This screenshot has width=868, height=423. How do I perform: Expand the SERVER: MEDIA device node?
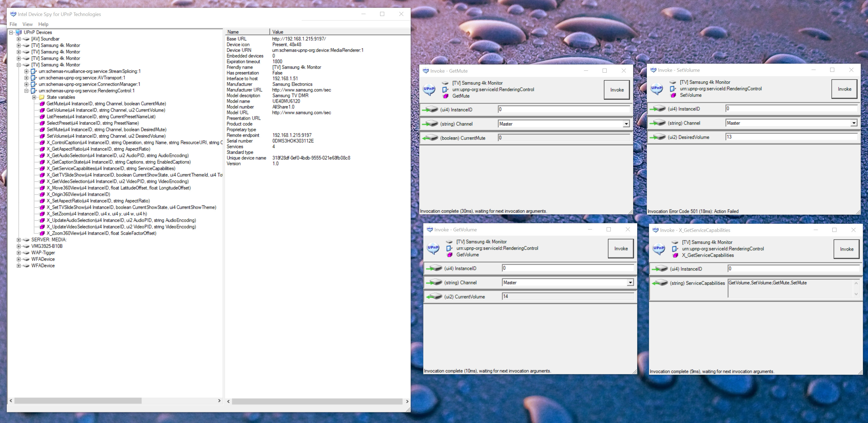(19, 240)
